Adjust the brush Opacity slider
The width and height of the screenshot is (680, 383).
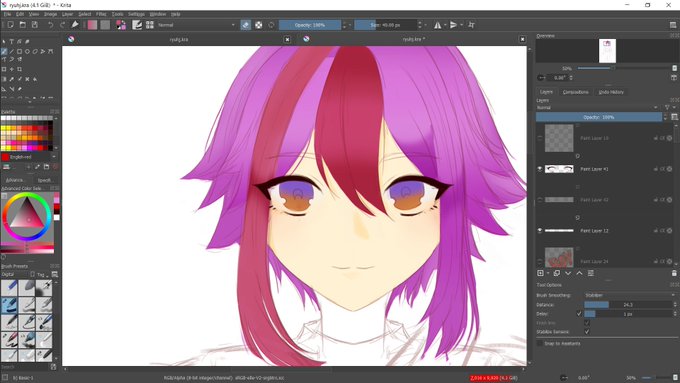click(x=310, y=25)
